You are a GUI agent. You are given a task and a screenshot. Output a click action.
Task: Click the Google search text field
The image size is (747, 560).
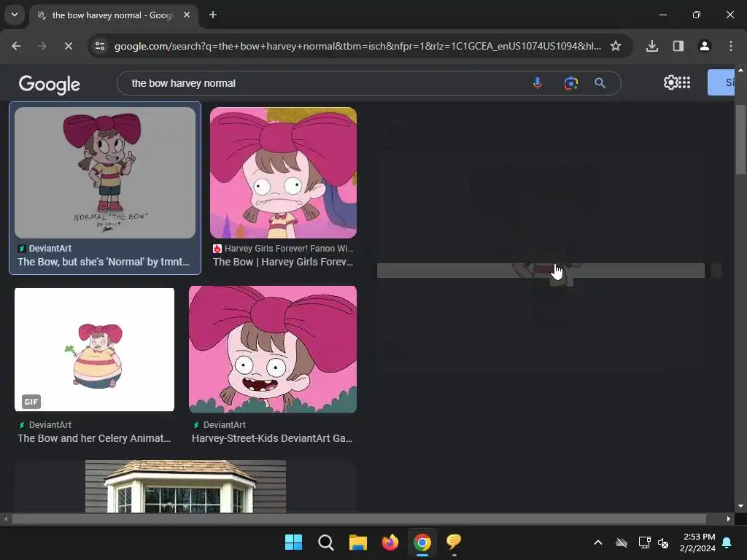pos(324,83)
